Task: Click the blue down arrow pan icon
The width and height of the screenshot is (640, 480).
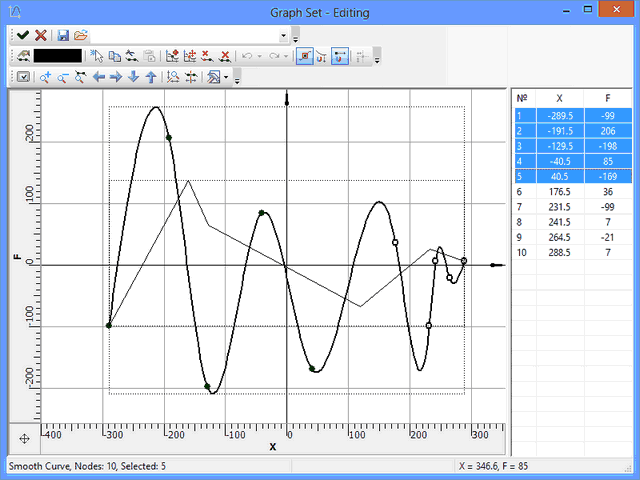Action: 133,77
